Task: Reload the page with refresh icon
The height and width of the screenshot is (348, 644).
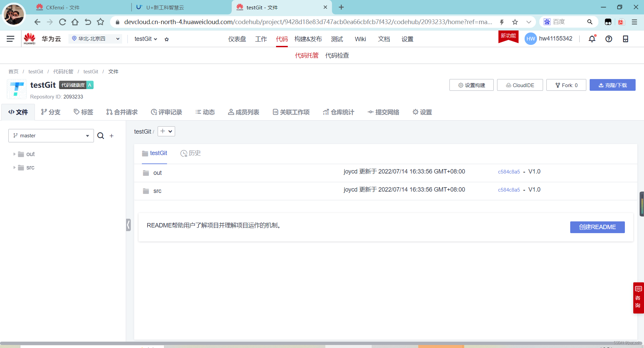Action: (x=62, y=22)
